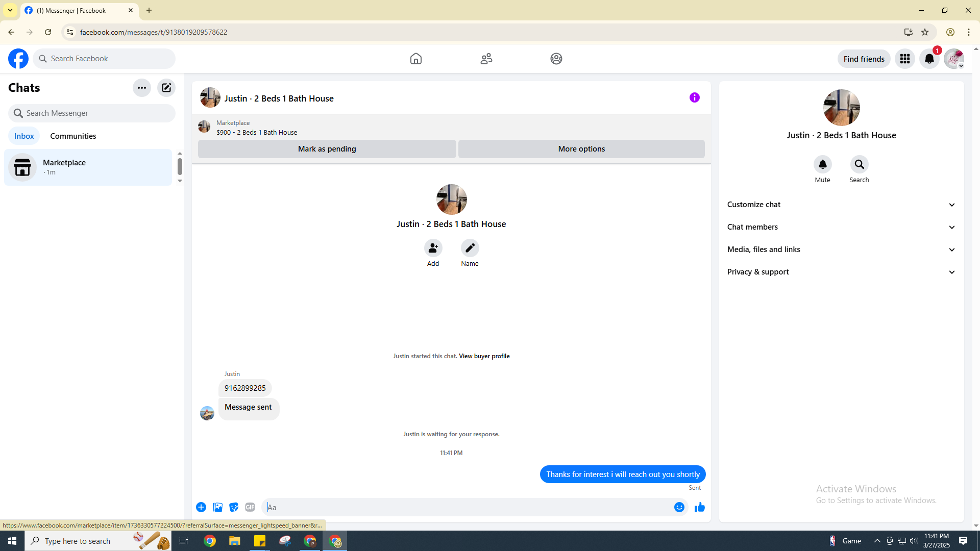The image size is (980, 551).
Task: Add people to the chat
Action: (x=433, y=248)
